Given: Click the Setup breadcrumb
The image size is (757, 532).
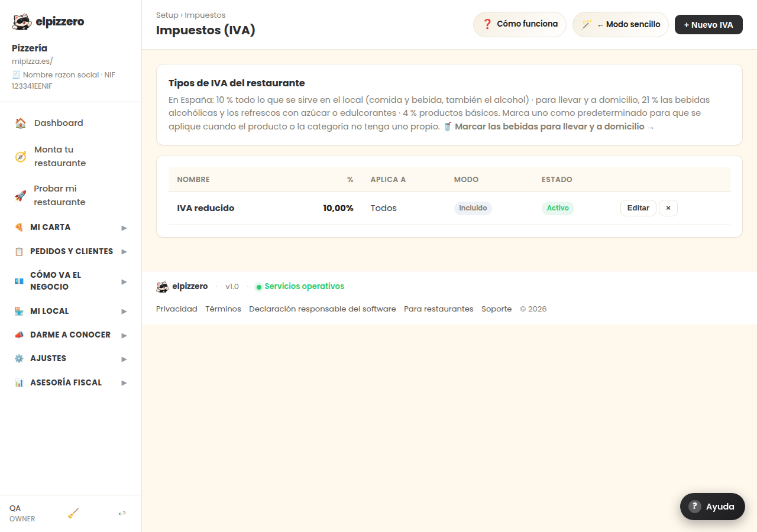Looking at the screenshot, I should (x=167, y=15).
